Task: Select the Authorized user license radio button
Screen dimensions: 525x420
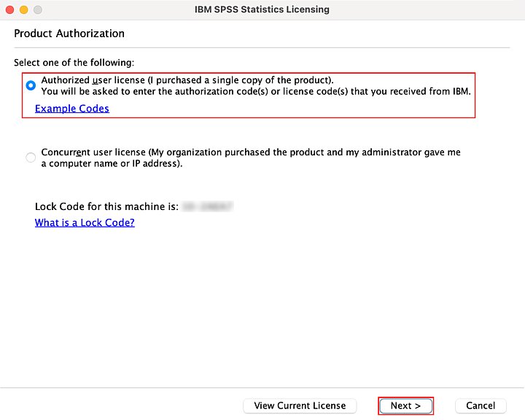Action: (31, 85)
